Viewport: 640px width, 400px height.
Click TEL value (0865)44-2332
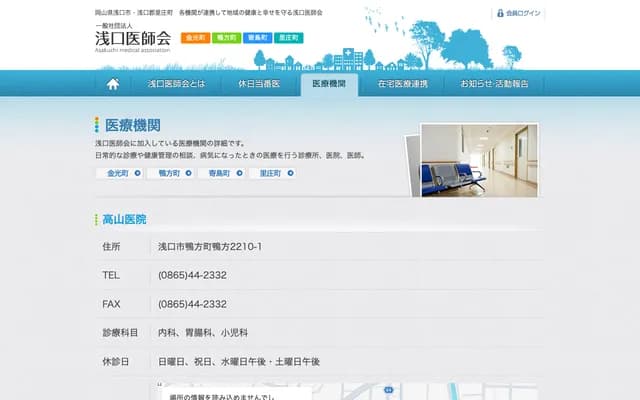tap(192, 275)
